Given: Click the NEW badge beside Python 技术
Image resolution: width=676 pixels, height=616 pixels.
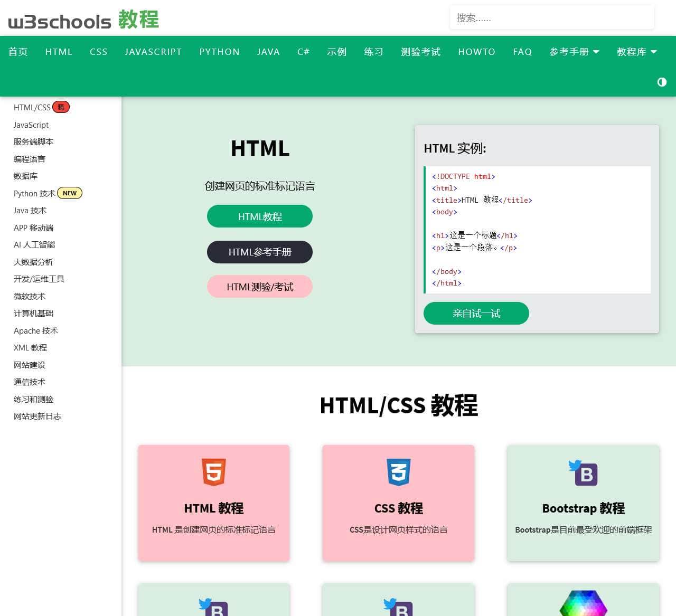Looking at the screenshot, I should (x=70, y=193).
